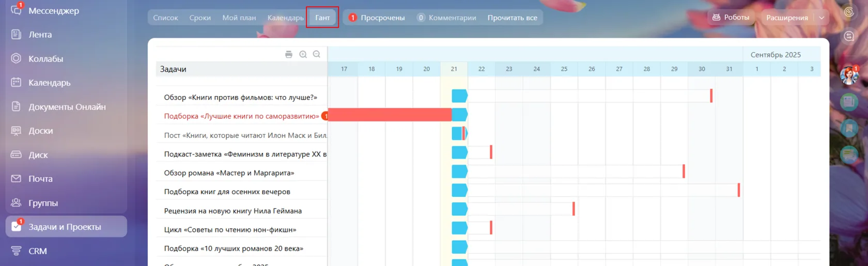Image resolution: width=868 pixels, height=266 pixels.
Task: Click the red overdue bar of Лучшие книги по саморазвитию
Action: (x=390, y=115)
